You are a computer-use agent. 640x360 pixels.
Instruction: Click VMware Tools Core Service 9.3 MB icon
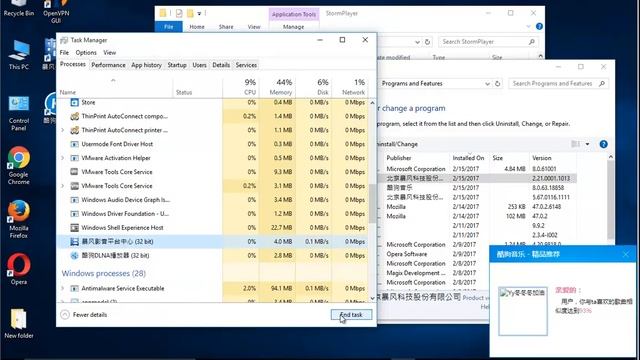(x=74, y=172)
